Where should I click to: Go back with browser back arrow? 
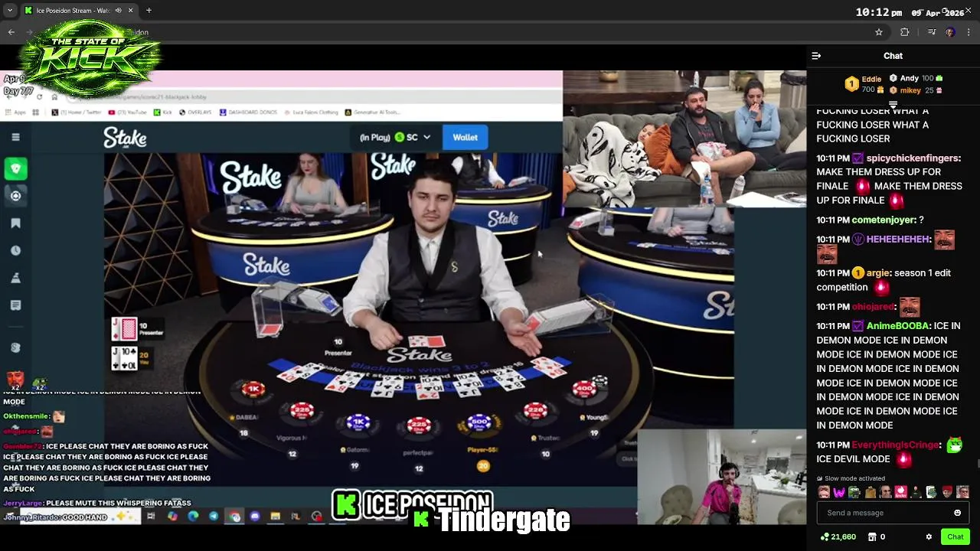pyautogui.click(x=11, y=32)
